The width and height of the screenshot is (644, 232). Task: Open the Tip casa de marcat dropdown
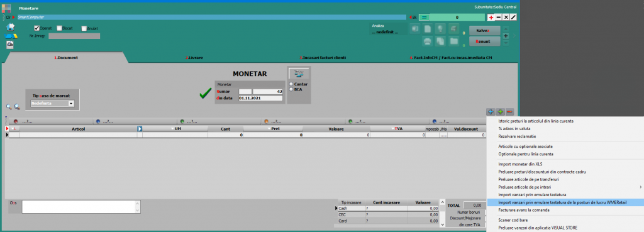point(71,104)
